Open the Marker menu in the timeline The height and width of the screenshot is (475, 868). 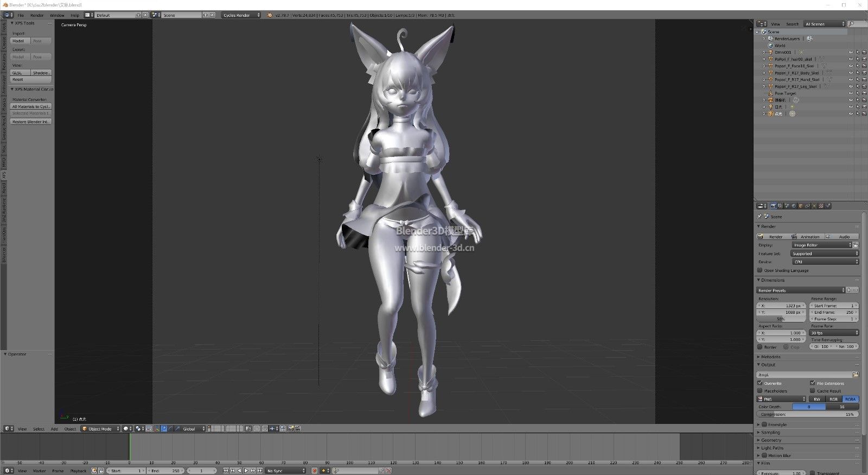40,471
